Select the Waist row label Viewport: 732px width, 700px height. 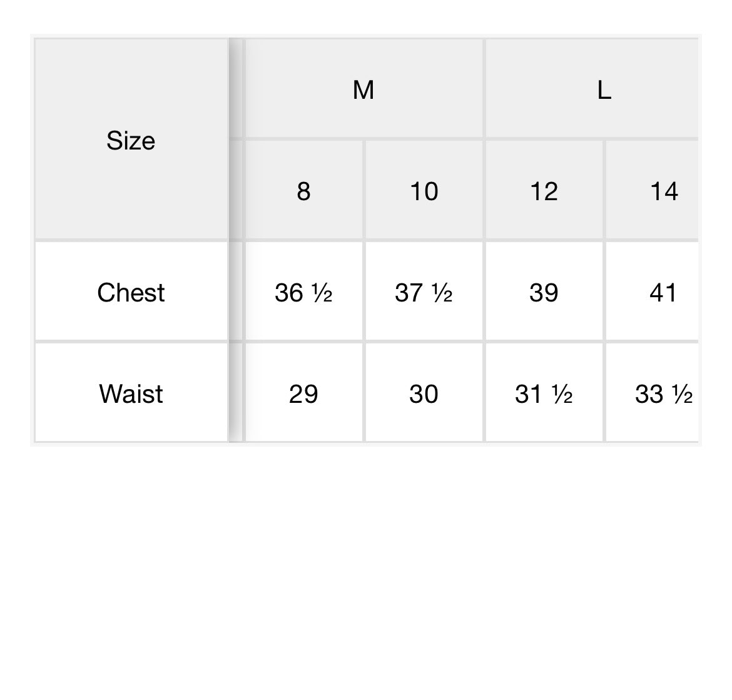pos(131,393)
